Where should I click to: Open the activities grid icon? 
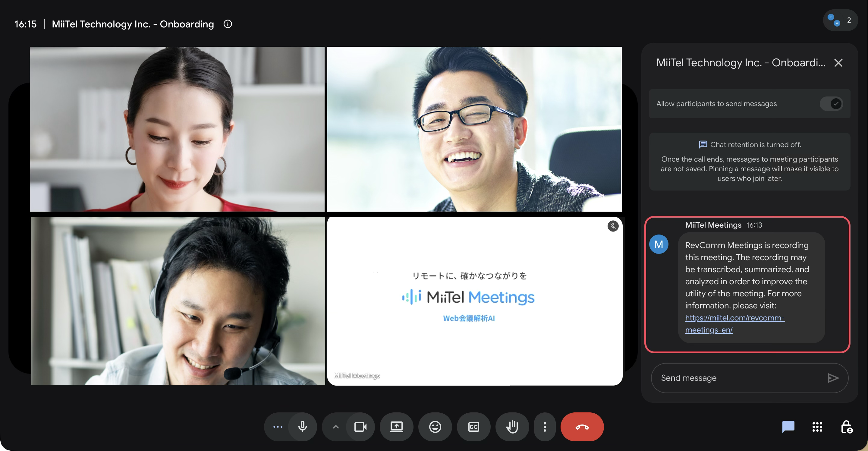pyautogui.click(x=817, y=427)
